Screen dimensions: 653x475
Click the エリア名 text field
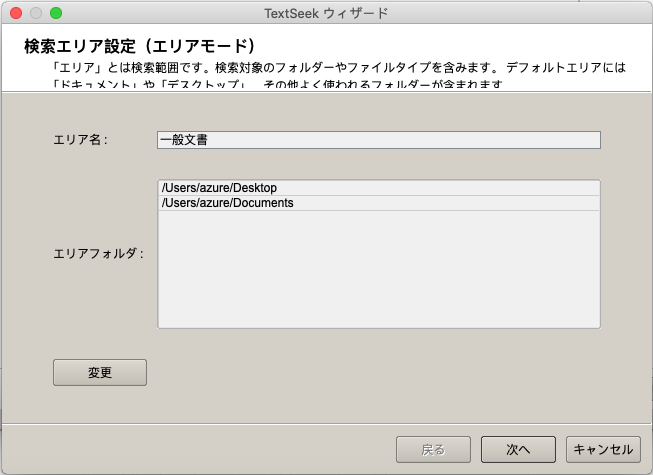point(378,140)
